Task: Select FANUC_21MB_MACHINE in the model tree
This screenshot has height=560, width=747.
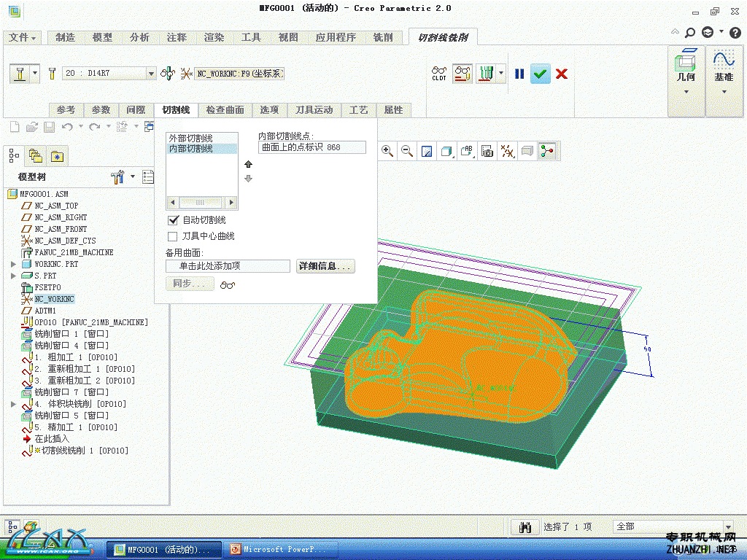Action: [x=74, y=252]
